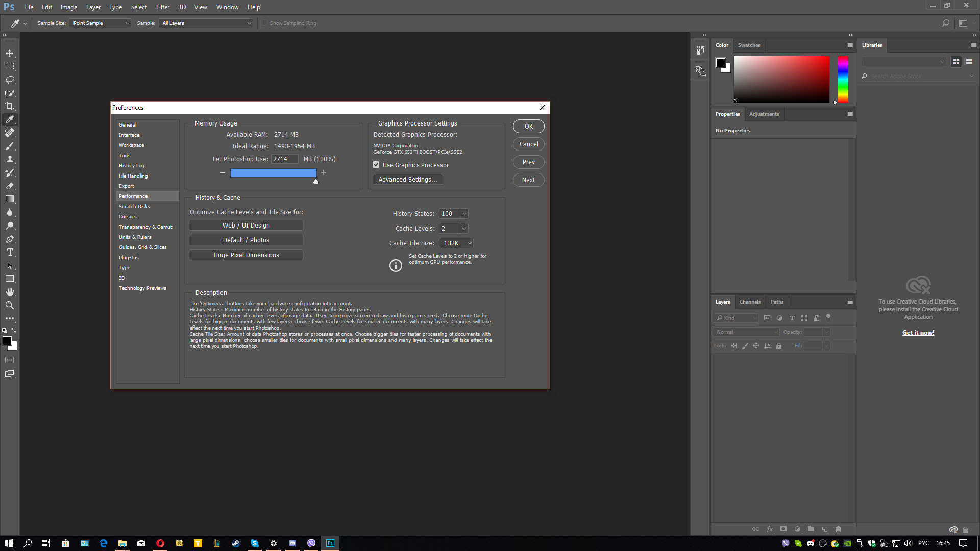Select the Eyedropper tool in toolbar
Screen dimensions: 980x551
coord(10,119)
